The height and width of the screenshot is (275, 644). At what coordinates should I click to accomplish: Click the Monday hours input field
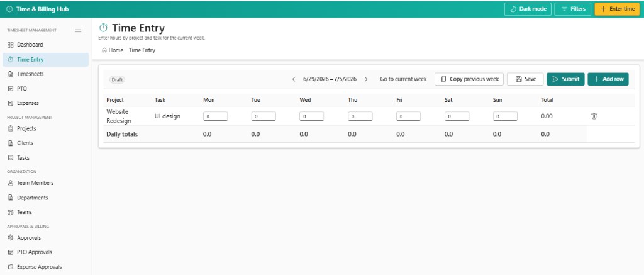point(215,116)
